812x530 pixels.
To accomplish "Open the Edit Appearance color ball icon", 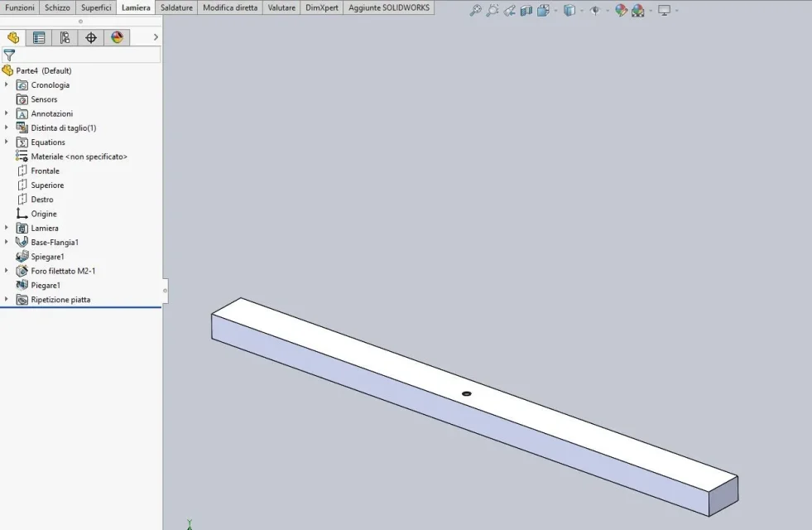I will 621,11.
